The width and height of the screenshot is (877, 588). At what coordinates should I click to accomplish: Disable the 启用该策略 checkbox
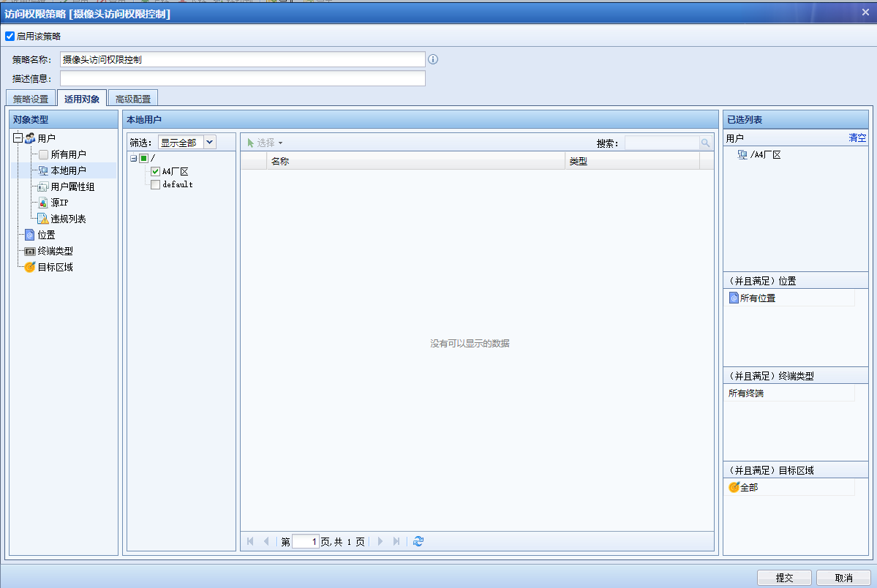click(x=10, y=36)
